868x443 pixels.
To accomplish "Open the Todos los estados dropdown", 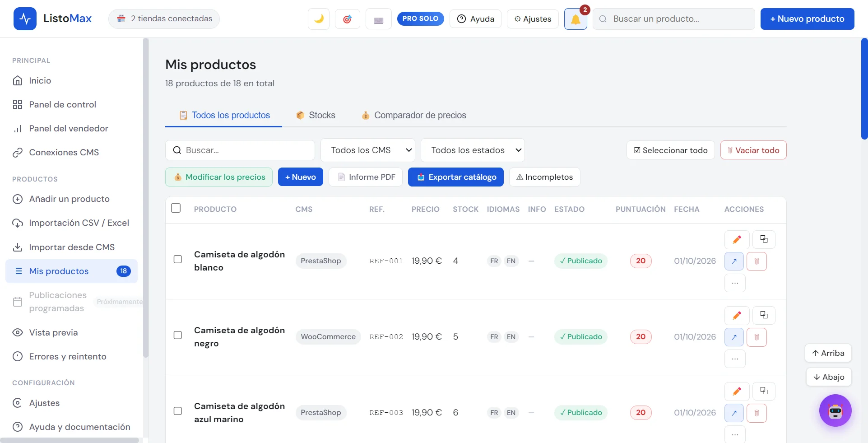I will 473,150.
